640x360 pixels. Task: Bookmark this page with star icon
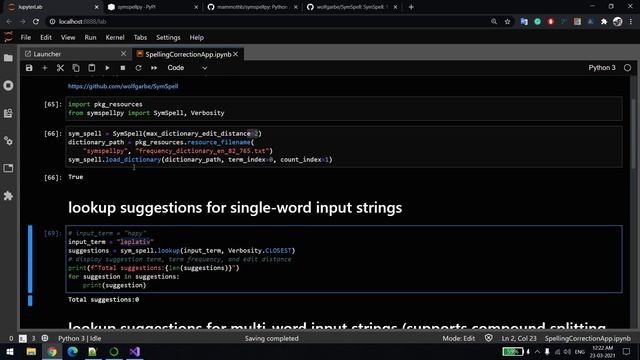[507, 22]
